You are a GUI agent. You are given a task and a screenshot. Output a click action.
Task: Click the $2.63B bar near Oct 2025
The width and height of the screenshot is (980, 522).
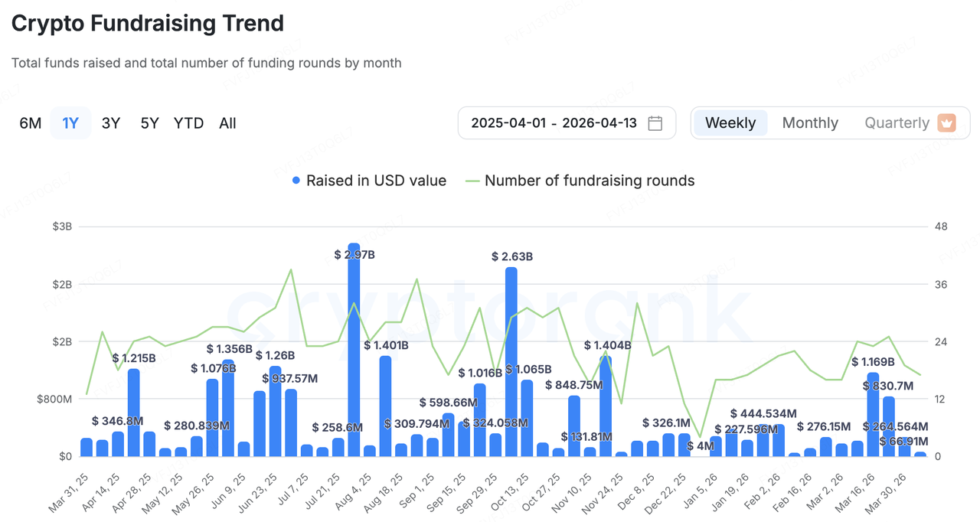tap(511, 364)
